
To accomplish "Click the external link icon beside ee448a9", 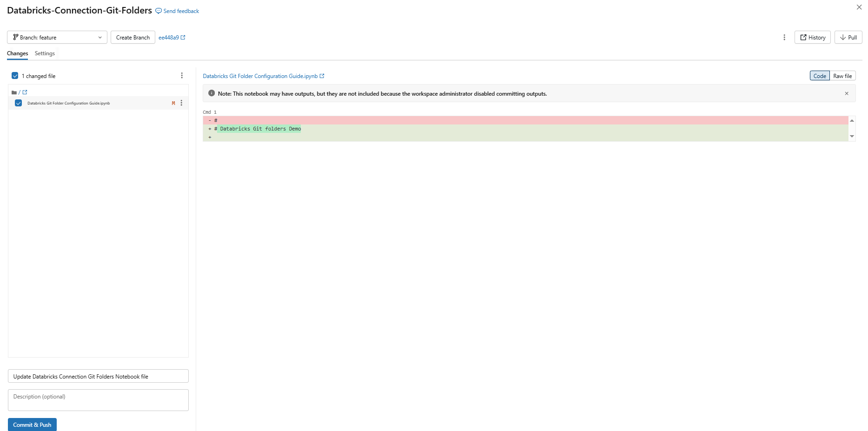I will click(x=183, y=38).
